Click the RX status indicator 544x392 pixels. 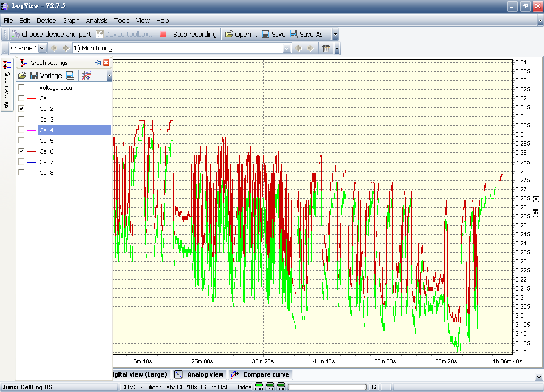[270, 387]
